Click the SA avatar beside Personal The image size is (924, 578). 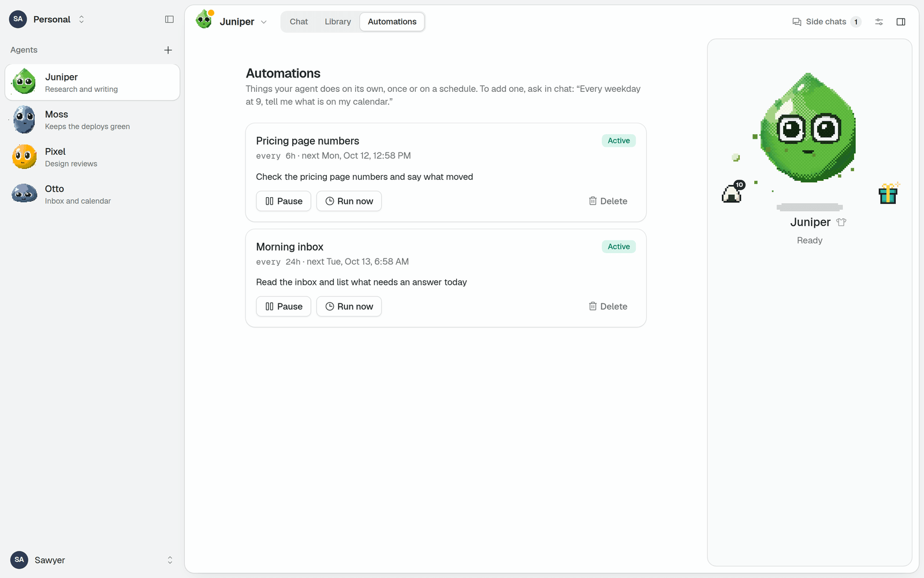coord(18,19)
